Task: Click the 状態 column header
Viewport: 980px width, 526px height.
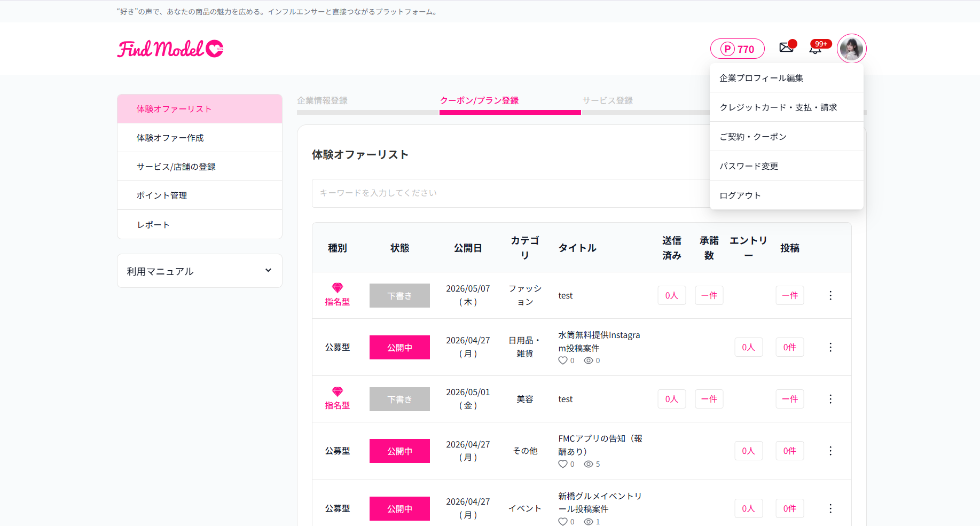Action: click(x=399, y=248)
